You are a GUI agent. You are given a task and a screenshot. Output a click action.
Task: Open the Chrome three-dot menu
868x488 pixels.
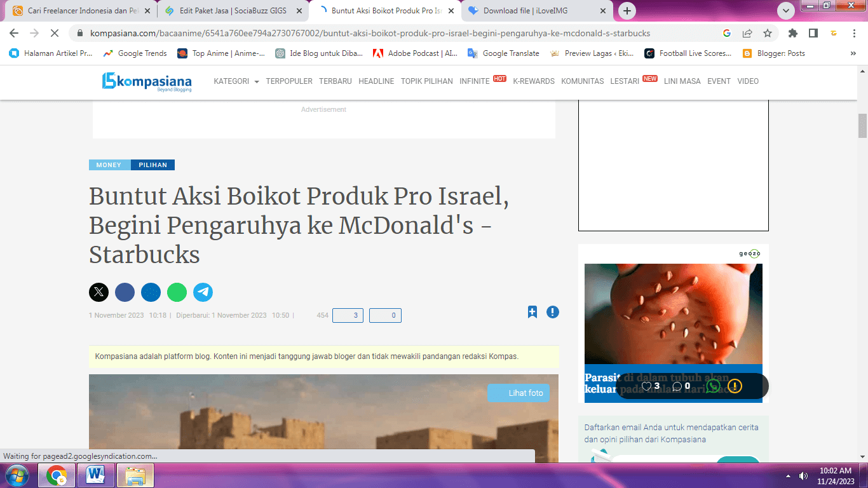pos(853,33)
